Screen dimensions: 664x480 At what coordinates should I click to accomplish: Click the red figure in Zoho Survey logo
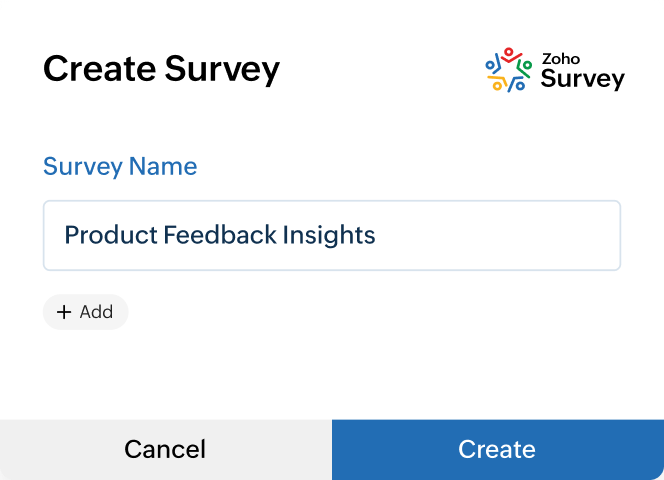[509, 55]
